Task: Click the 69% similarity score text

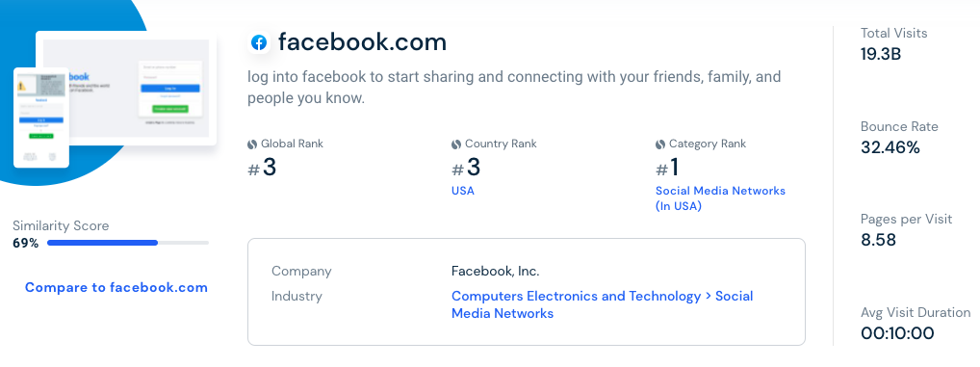Action: coord(26,243)
